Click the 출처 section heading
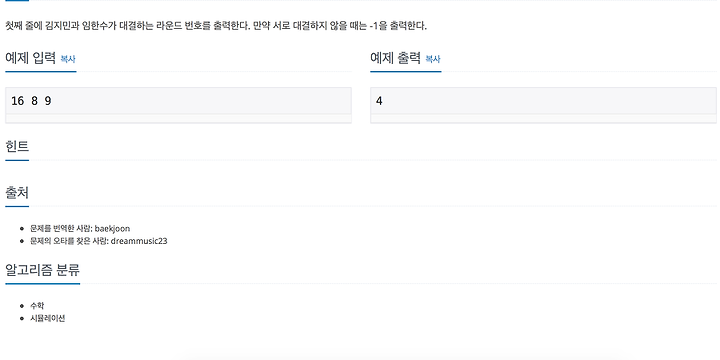This screenshot has height=360, width=720. pyautogui.click(x=17, y=192)
